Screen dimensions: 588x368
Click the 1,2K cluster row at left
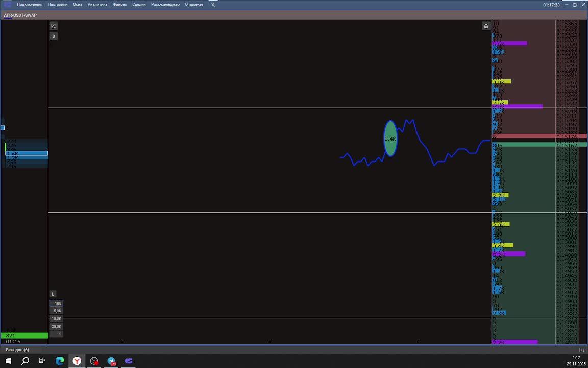click(x=27, y=158)
